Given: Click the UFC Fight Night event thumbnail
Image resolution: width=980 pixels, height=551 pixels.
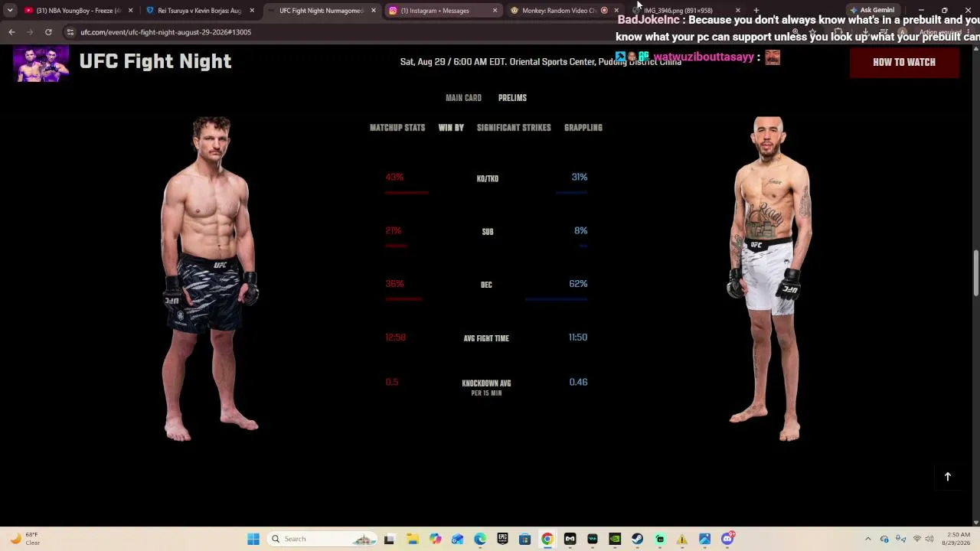Looking at the screenshot, I should pyautogui.click(x=41, y=64).
